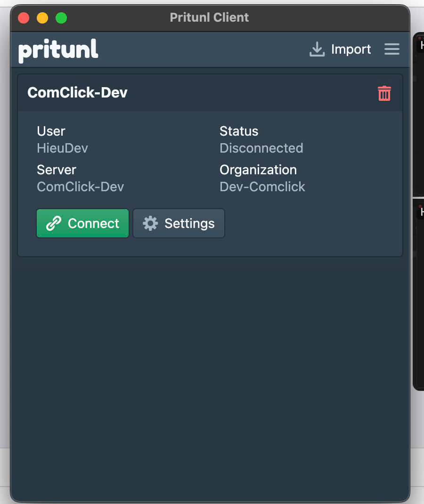Click the Status field label
The height and width of the screenshot is (504, 424).
click(239, 131)
